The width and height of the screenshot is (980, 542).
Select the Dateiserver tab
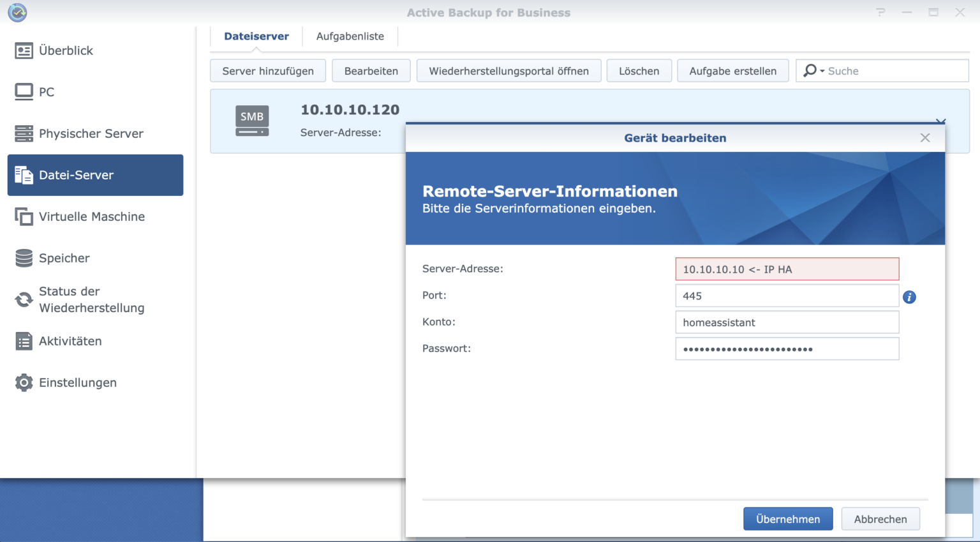[x=256, y=36]
